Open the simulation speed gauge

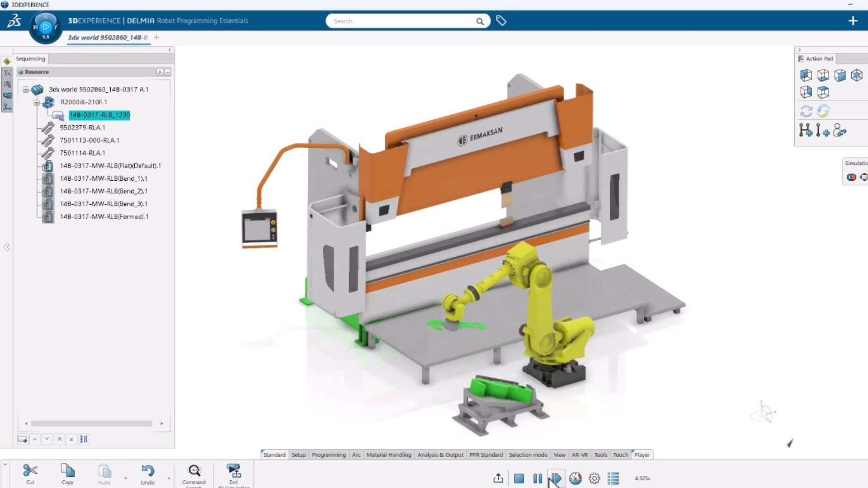point(576,478)
